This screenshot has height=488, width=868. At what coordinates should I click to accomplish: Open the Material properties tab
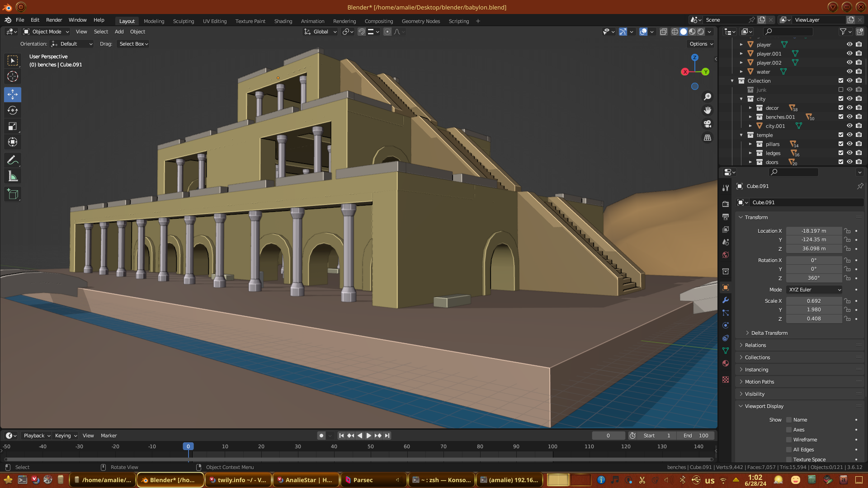726,363
